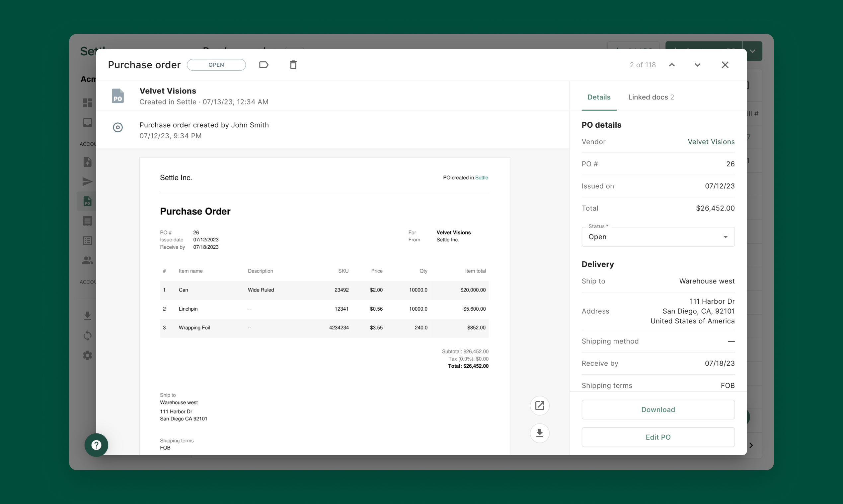Switch to the Linked docs tab
843x504 pixels.
(651, 97)
